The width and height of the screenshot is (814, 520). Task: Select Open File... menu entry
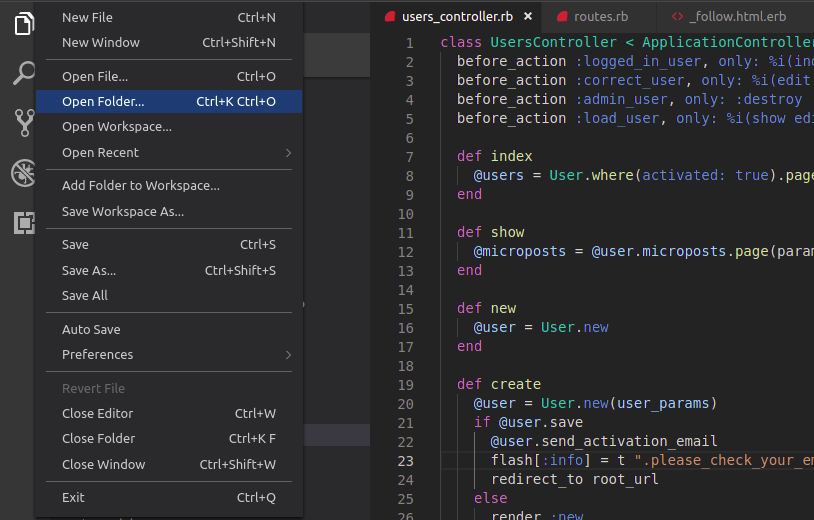(x=169, y=76)
